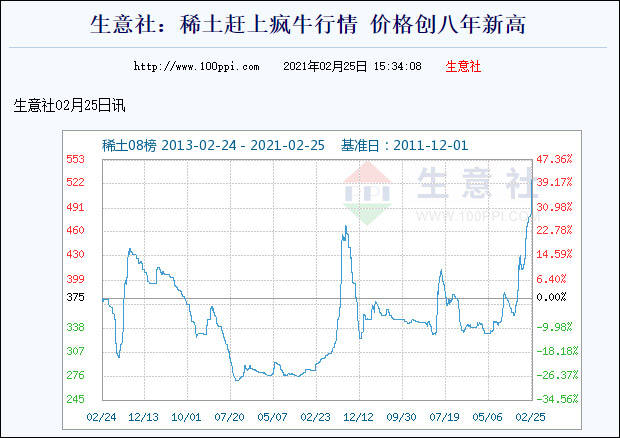Click the left axis value 553

75,159
